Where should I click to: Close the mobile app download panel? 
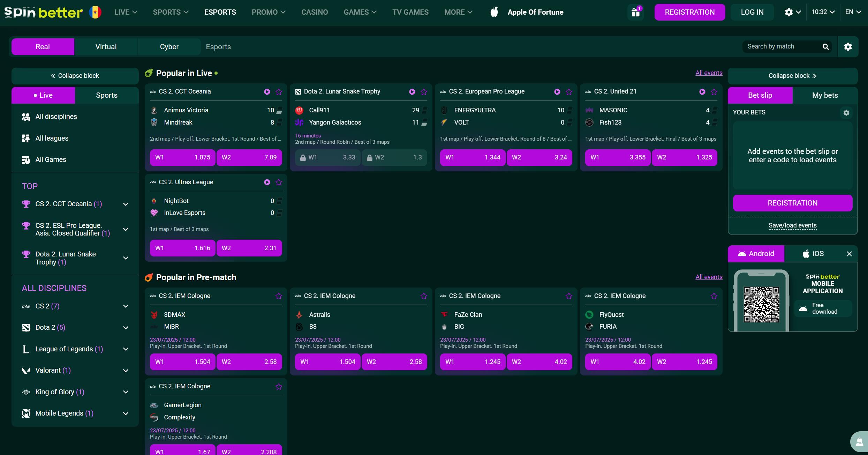point(850,254)
